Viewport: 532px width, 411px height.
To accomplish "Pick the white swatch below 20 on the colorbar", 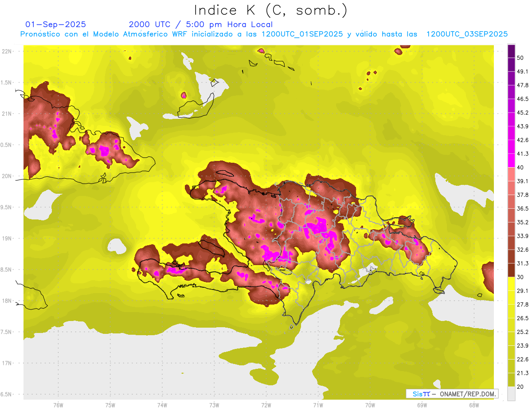I will (x=511, y=394).
